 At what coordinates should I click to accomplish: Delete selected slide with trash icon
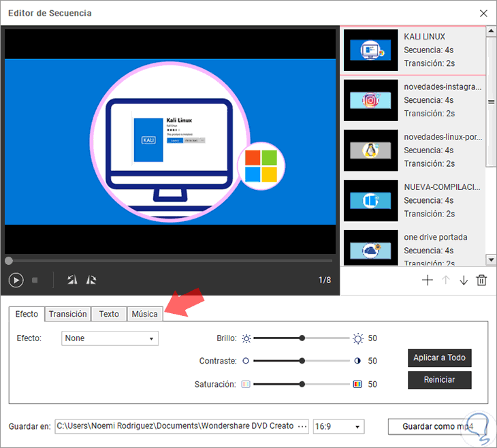(x=482, y=280)
